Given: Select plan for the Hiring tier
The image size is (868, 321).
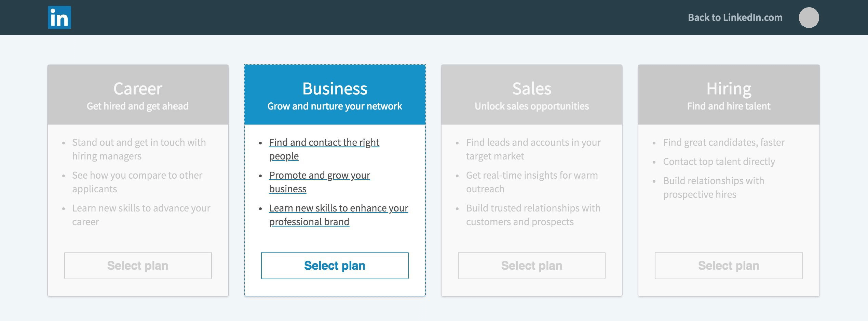Looking at the screenshot, I should [728, 266].
